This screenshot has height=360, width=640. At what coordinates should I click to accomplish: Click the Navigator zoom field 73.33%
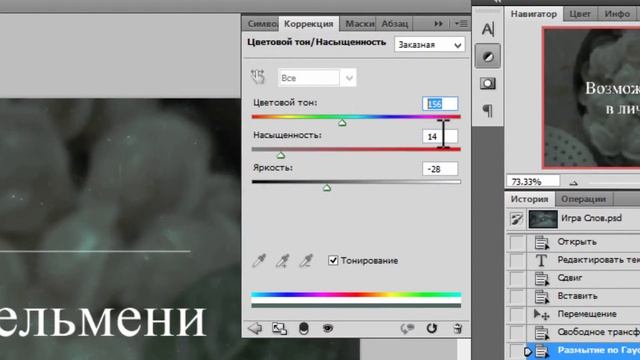click(x=533, y=182)
